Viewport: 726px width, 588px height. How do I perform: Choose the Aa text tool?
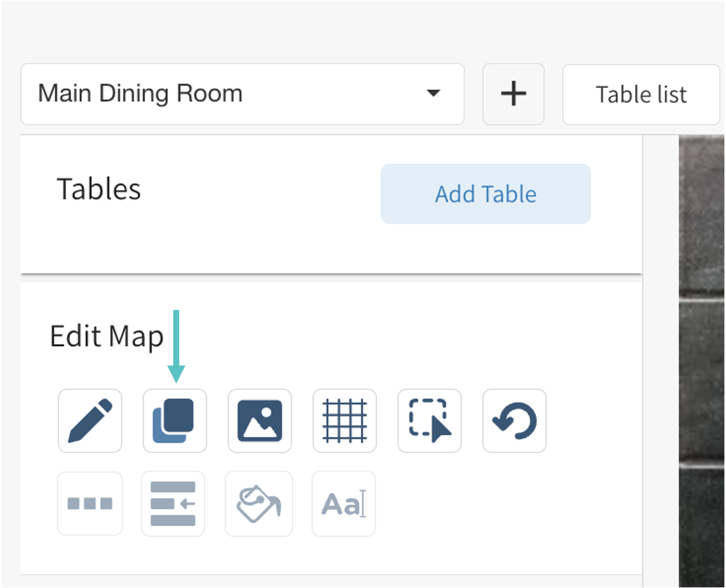pyautogui.click(x=344, y=503)
